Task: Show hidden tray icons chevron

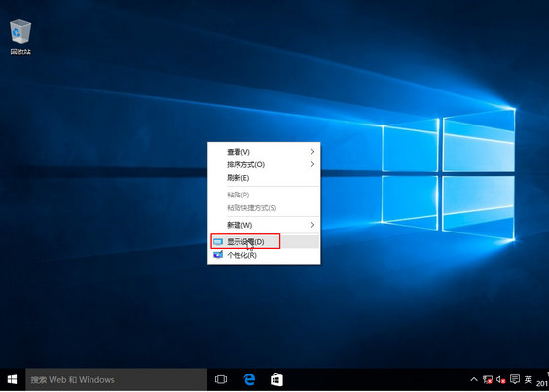Action: coord(474,379)
